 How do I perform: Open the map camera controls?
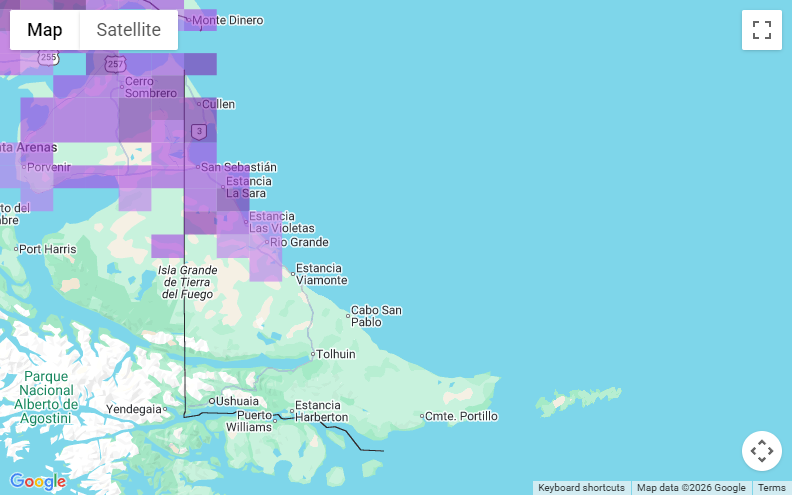tap(761, 451)
